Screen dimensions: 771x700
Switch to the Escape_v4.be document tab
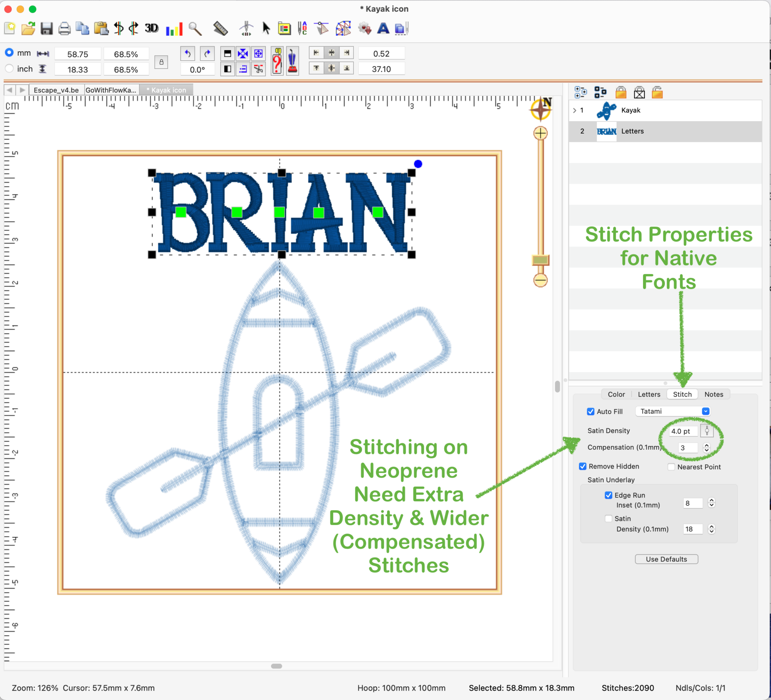pyautogui.click(x=56, y=90)
